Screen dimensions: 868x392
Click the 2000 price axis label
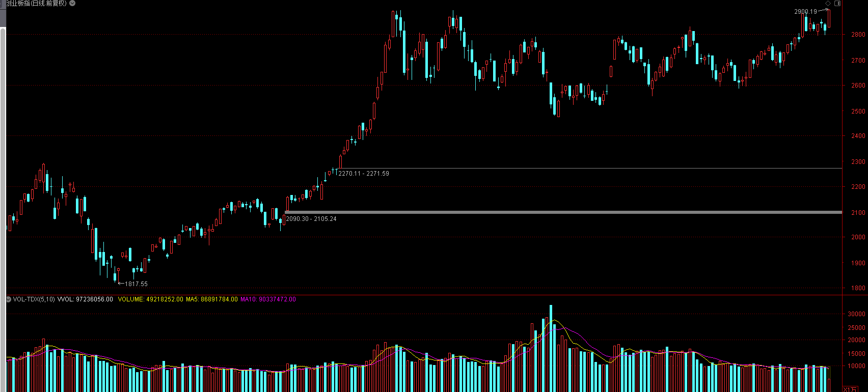tap(858, 237)
